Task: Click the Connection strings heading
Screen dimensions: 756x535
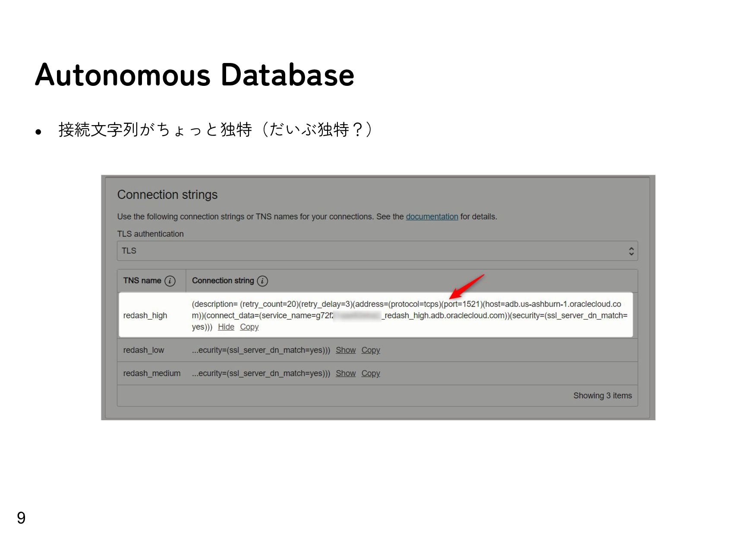Action: [167, 195]
